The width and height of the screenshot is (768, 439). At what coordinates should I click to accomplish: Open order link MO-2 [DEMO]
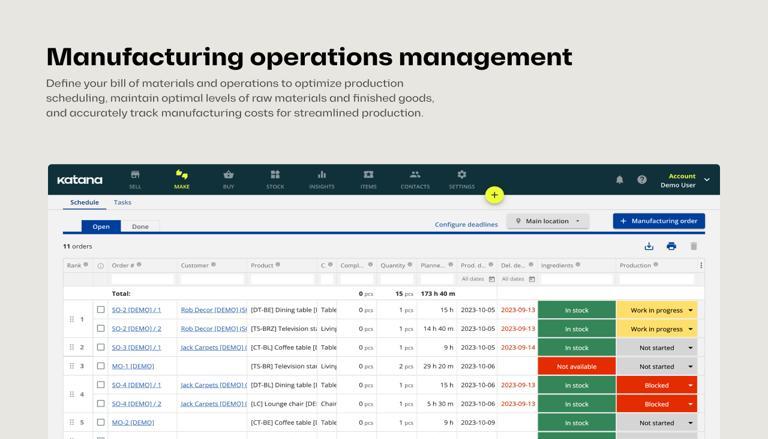pos(133,422)
